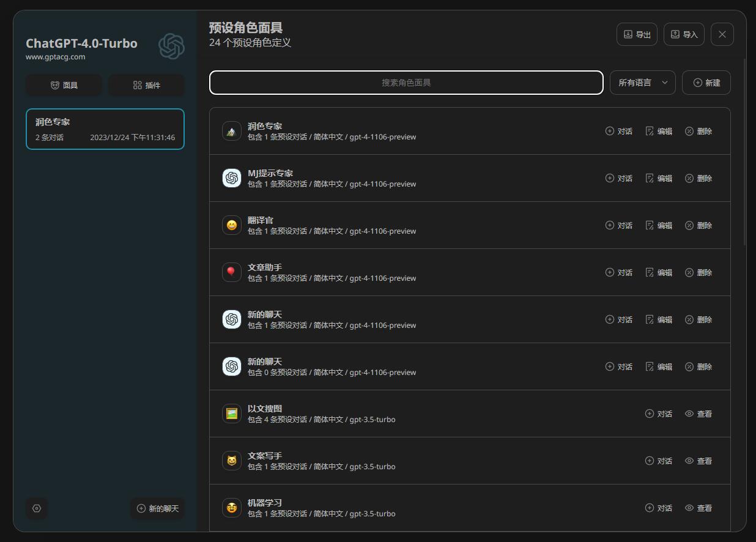Click the mask list vertical scrollbar
The height and width of the screenshot is (542, 756).
point(744,152)
